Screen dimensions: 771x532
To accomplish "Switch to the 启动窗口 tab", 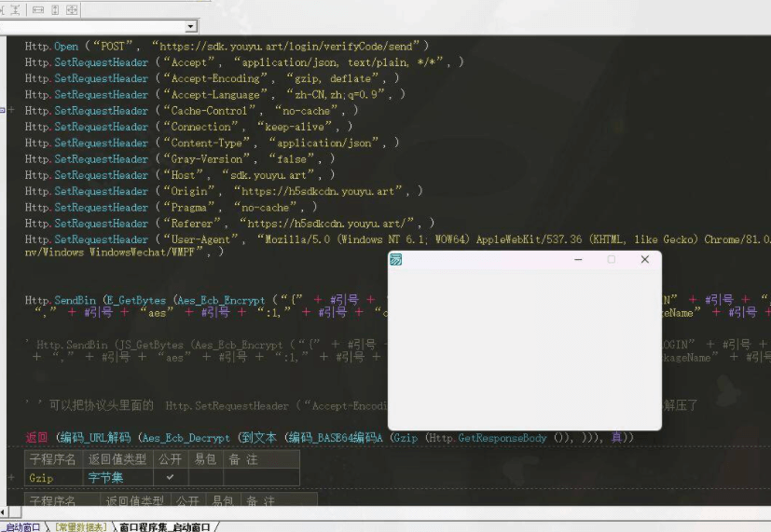I will [x=22, y=527].
